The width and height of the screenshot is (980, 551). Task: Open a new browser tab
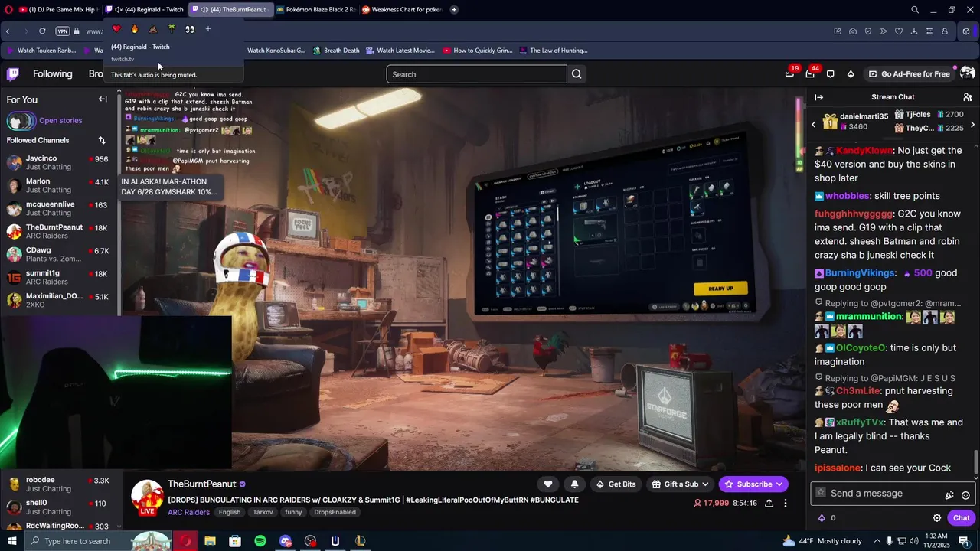click(x=454, y=10)
